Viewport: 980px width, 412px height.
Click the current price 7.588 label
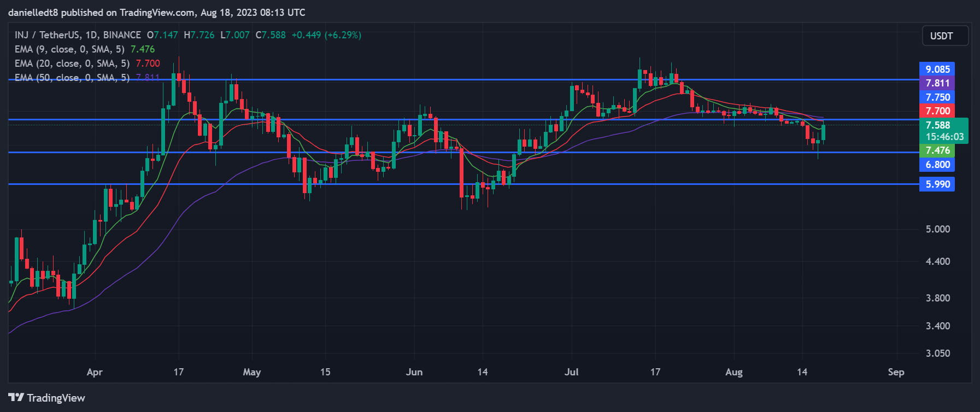coord(944,131)
